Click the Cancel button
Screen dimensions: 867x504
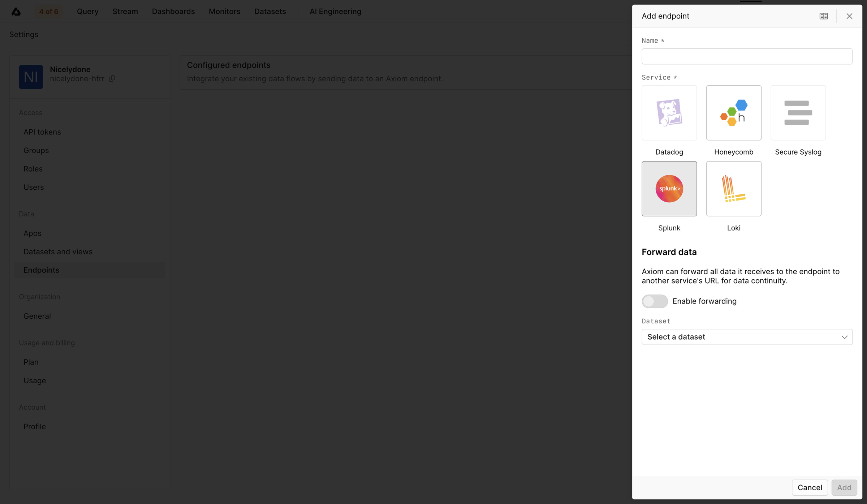pyautogui.click(x=810, y=487)
